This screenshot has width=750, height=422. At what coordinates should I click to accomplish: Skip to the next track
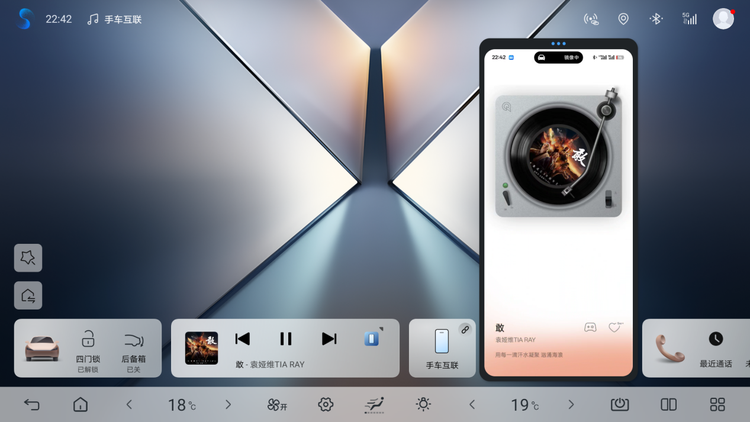329,339
